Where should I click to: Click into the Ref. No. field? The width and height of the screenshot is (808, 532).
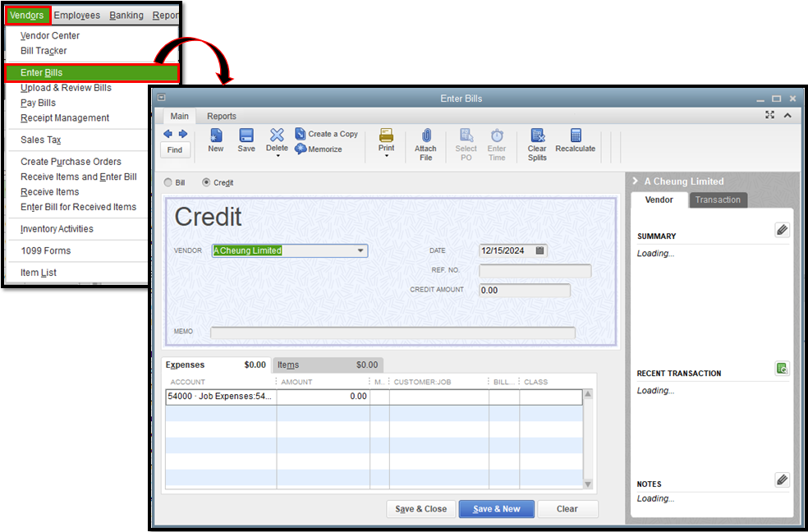[x=535, y=271]
